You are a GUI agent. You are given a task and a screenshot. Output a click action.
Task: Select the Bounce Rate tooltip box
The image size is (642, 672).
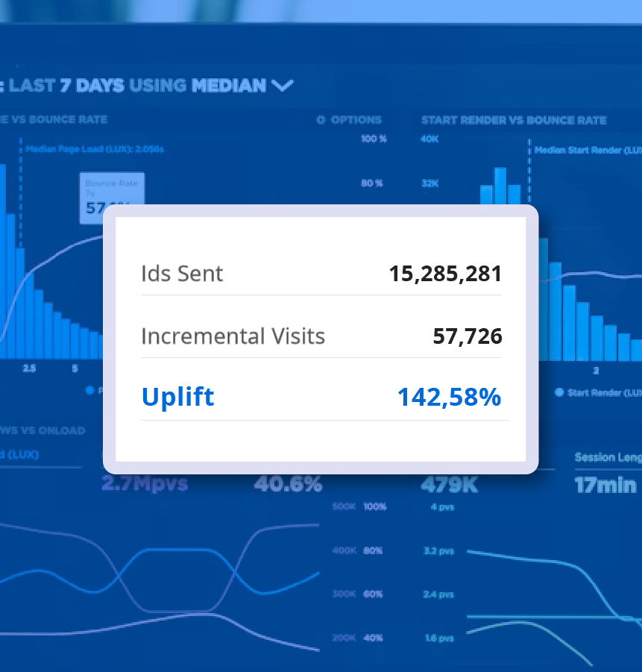[112, 197]
